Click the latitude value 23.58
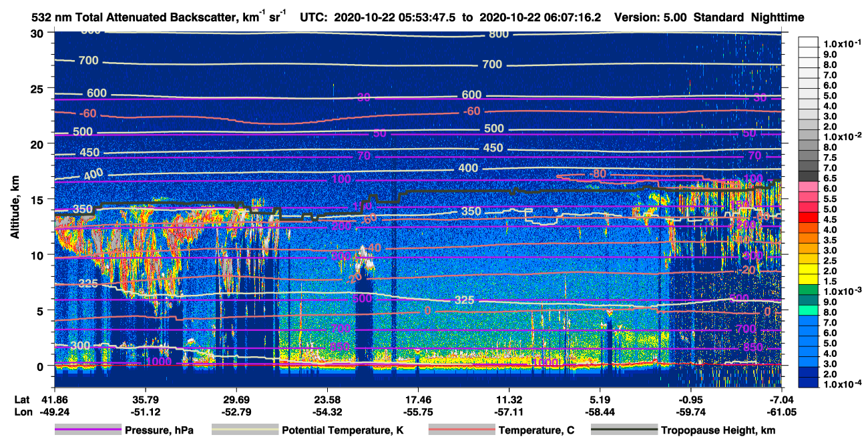Screen dimensions: 868x445 pyautogui.click(x=327, y=399)
